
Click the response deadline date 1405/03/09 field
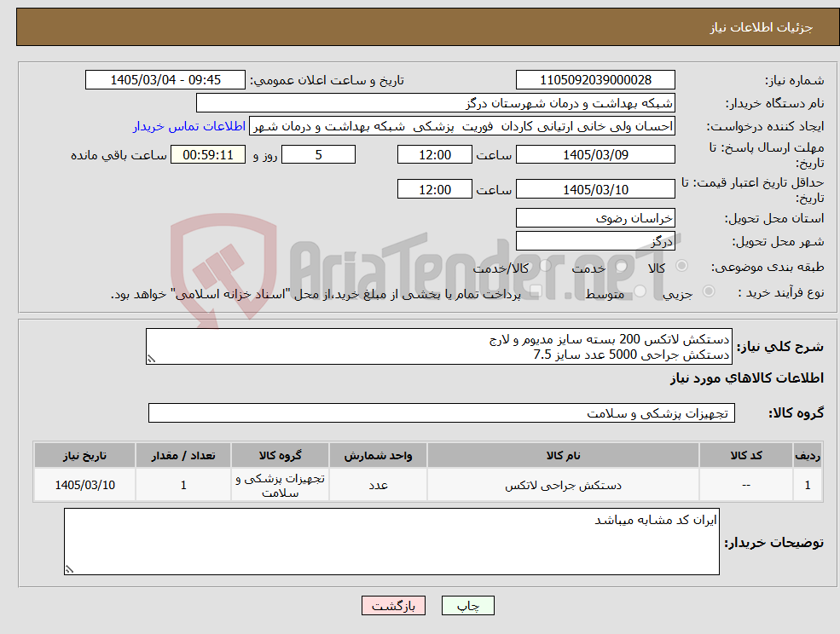[x=595, y=155]
